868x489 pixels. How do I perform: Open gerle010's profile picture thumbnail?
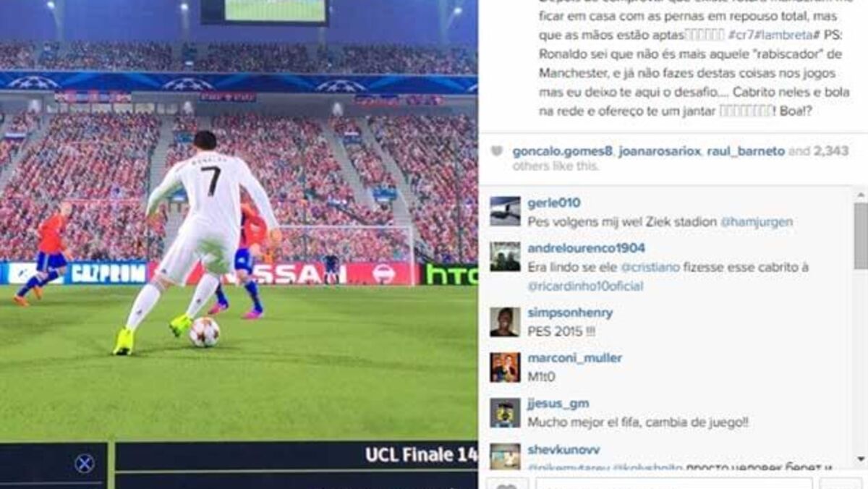505,211
